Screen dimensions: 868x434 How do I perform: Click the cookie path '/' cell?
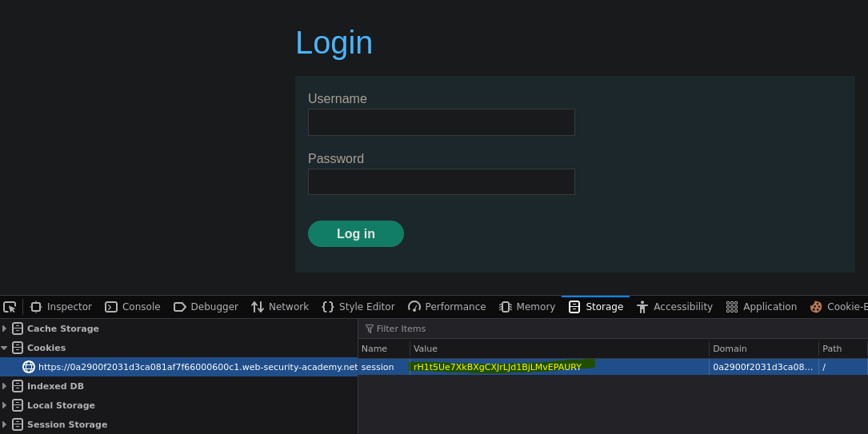coord(843,367)
